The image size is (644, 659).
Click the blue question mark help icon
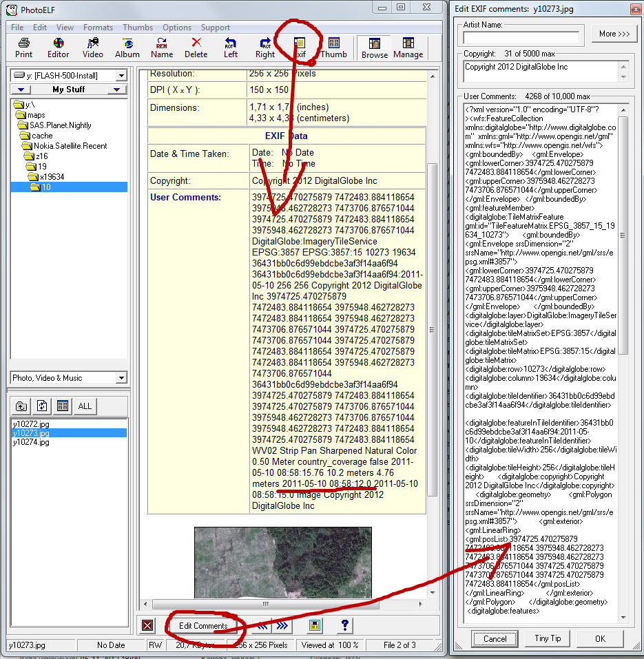345,625
